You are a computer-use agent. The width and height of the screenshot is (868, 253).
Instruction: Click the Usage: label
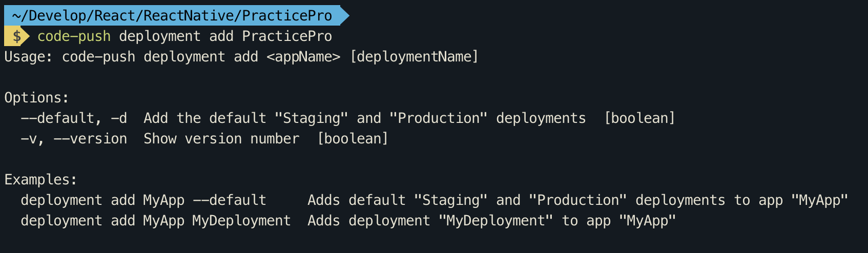[29, 57]
